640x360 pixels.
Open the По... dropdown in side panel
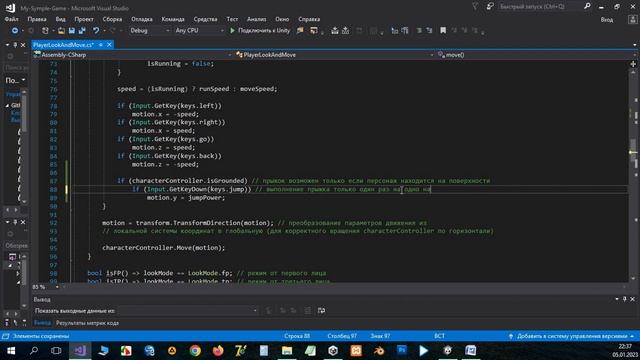point(16,80)
